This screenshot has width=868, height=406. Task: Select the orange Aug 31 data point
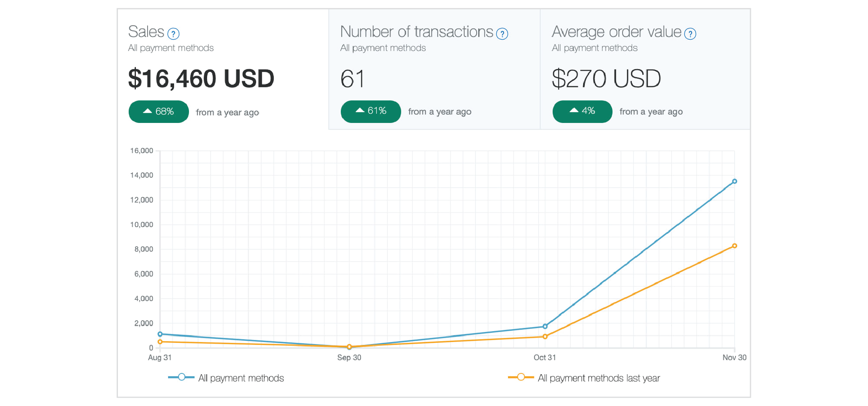tap(160, 342)
